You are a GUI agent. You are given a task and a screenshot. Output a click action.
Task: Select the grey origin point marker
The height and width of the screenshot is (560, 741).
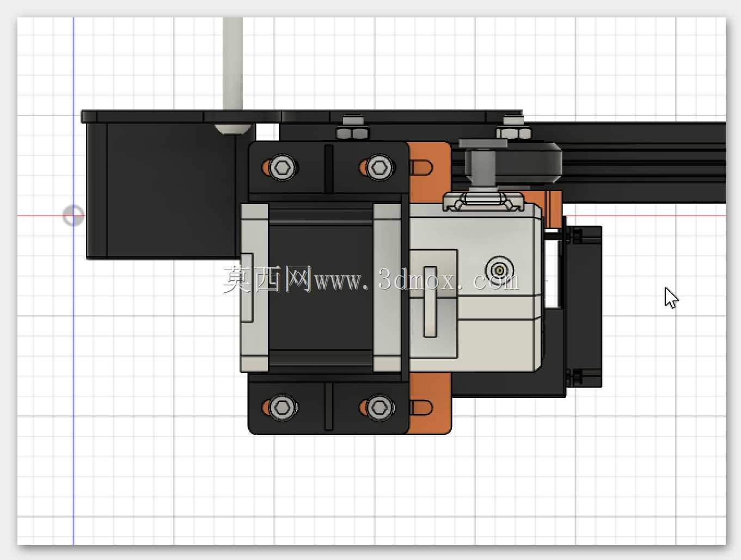[74, 216]
